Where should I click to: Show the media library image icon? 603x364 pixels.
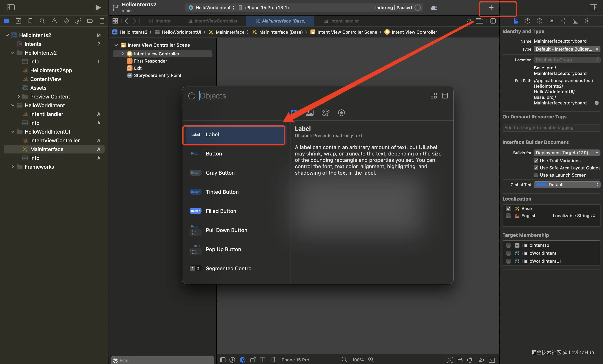coord(309,113)
